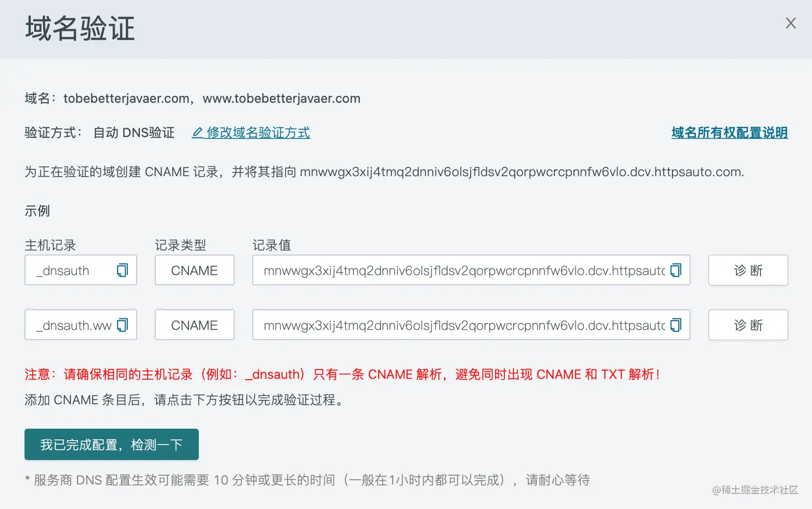Click 诊断 for the _dnsauth record
Viewport: 812px width, 509px height.
(748, 270)
